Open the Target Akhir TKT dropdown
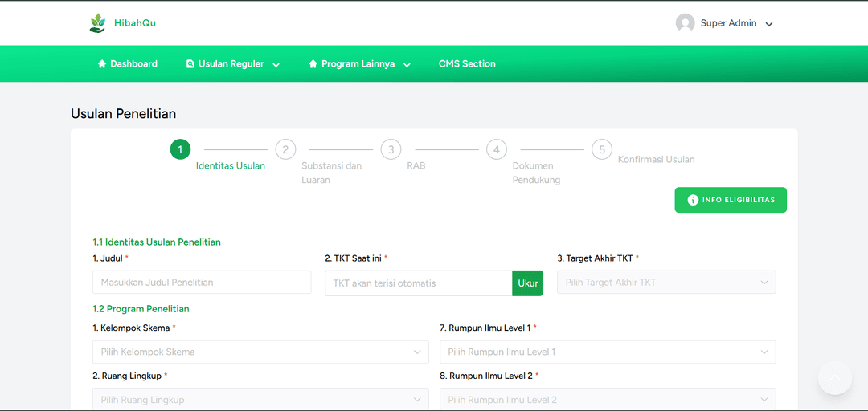This screenshot has height=411, width=868. click(666, 283)
